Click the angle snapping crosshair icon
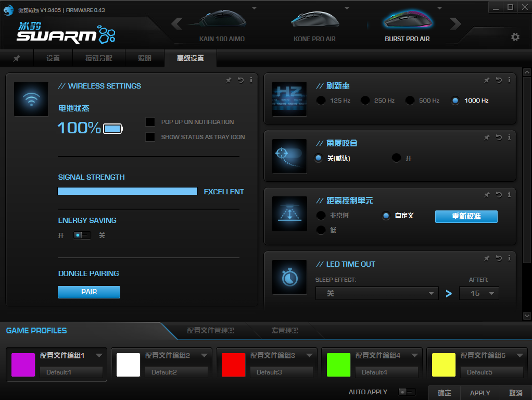 pyautogui.click(x=289, y=156)
